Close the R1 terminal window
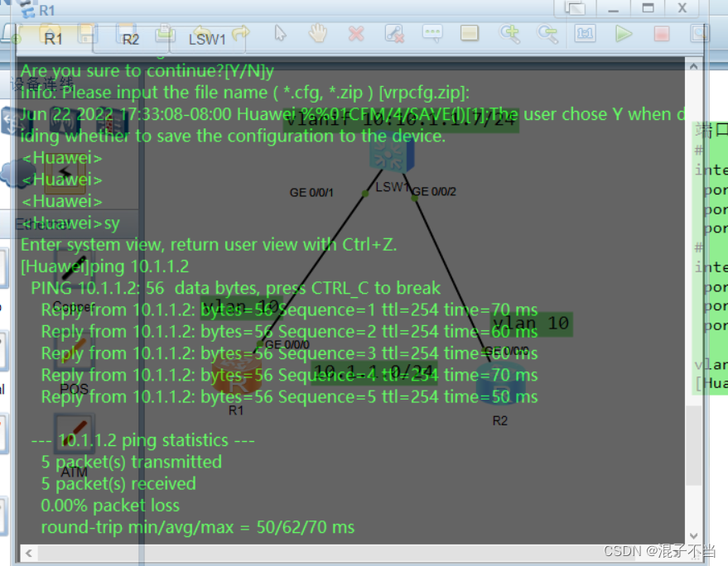Screen dimensions: 728x566 click(682, 8)
